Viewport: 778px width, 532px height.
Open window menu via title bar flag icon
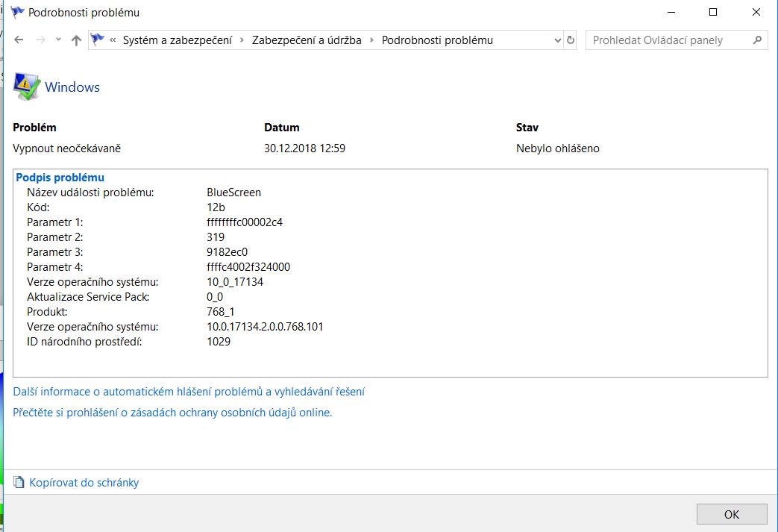[16, 13]
